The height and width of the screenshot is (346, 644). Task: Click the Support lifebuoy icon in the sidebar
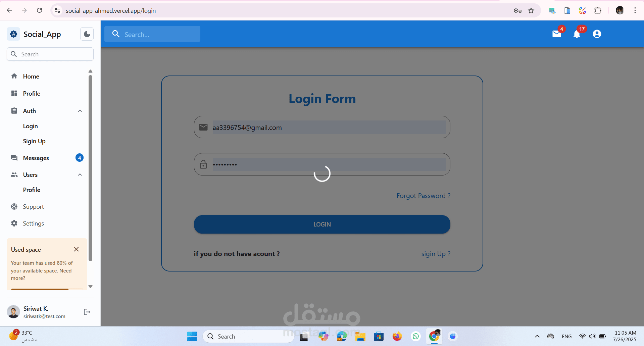click(x=14, y=206)
